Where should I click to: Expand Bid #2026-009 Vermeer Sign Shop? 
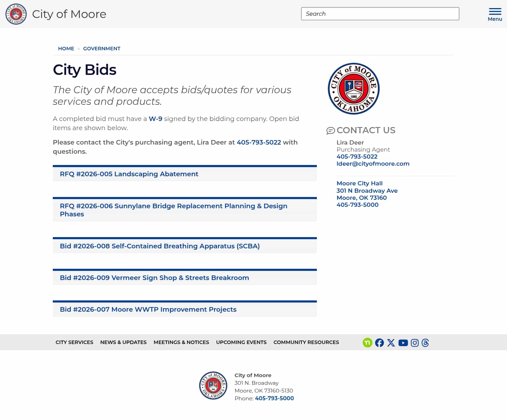point(154,278)
